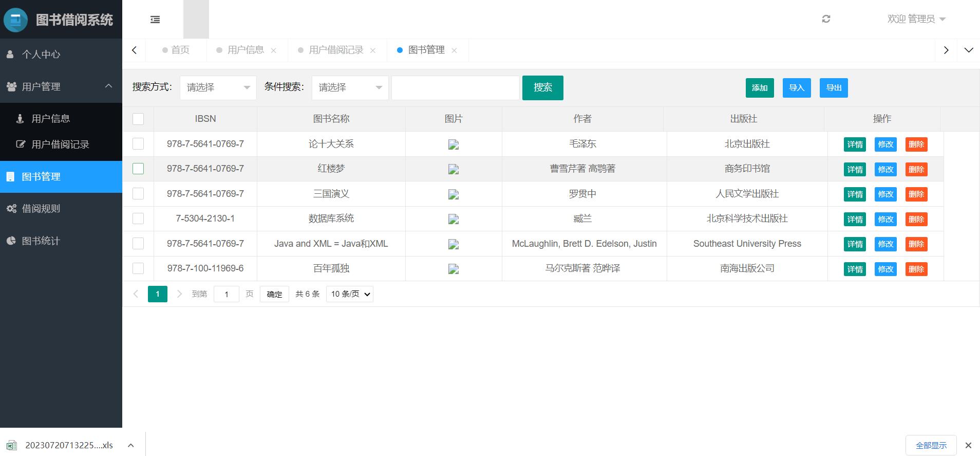This screenshot has width=980, height=456.
Task: Open the 条件搜索 dropdown
Action: tap(350, 87)
